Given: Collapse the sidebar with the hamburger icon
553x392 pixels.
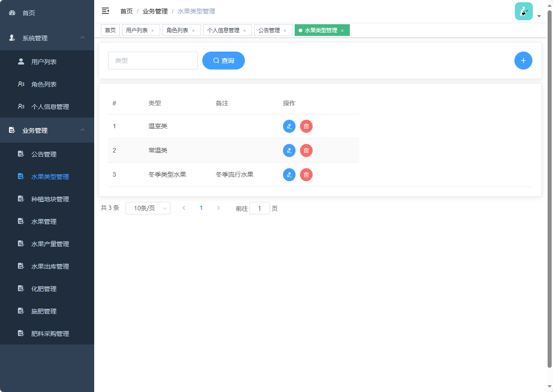Looking at the screenshot, I should click(x=105, y=11).
